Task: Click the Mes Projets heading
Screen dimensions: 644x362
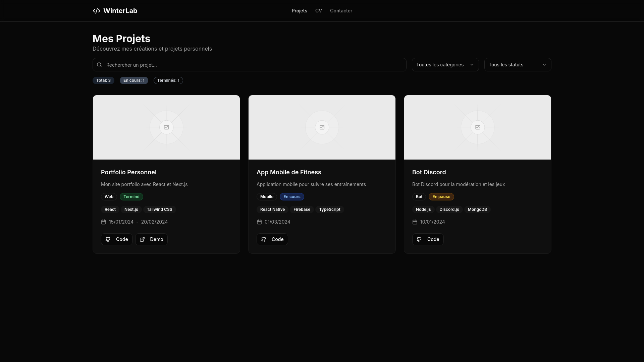Action: point(121,39)
